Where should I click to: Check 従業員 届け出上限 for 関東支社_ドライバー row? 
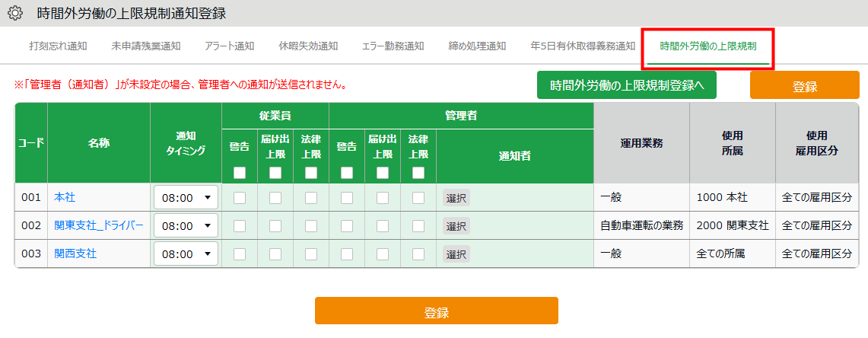coord(275,225)
